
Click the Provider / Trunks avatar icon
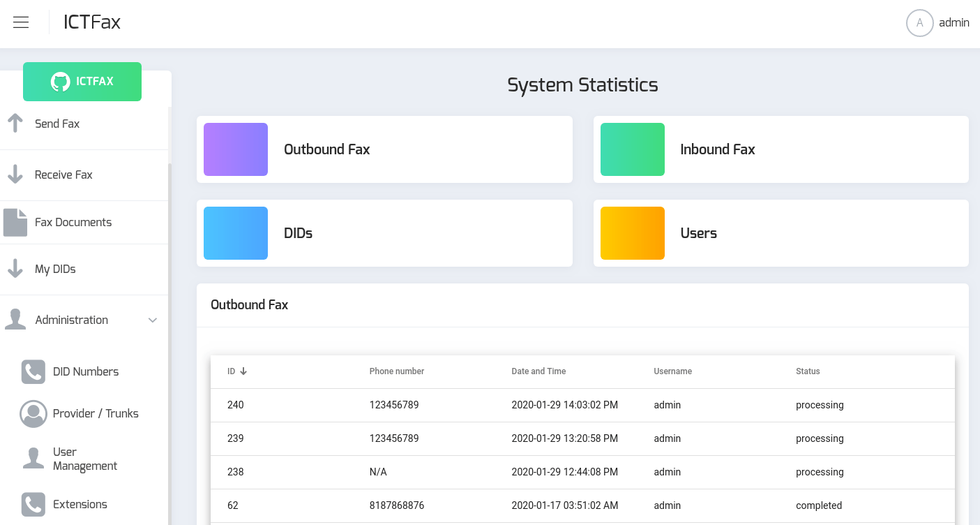point(33,413)
